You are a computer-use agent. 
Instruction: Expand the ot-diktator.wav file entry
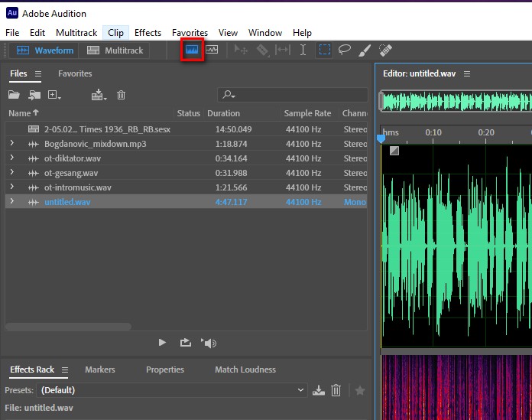pyautogui.click(x=11, y=158)
